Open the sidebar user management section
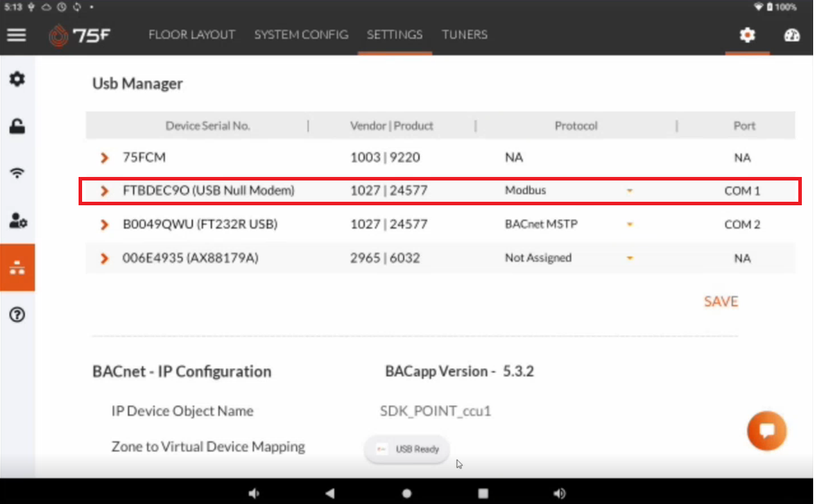Screen dimensions: 816x504 tap(18, 220)
